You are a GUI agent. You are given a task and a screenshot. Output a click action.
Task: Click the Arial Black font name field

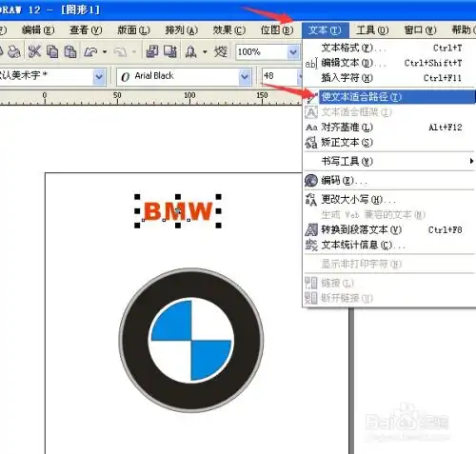click(178, 76)
